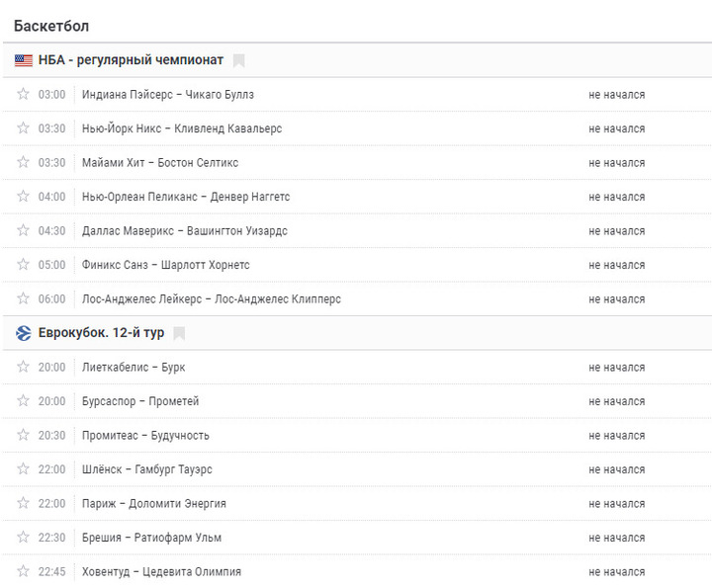This screenshot has width=712, height=588.
Task: Open match Париж – Доломити Энергия
Action: [154, 503]
